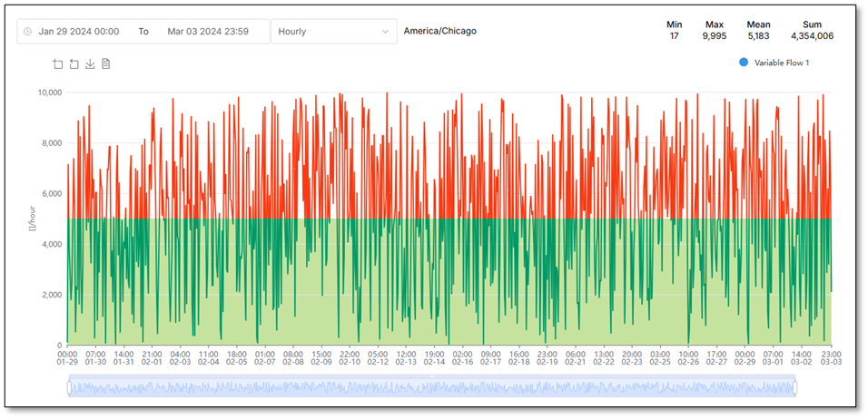868x419 pixels.
Task: Click the 21:00 02-01 x-axis label
Action: (152, 357)
